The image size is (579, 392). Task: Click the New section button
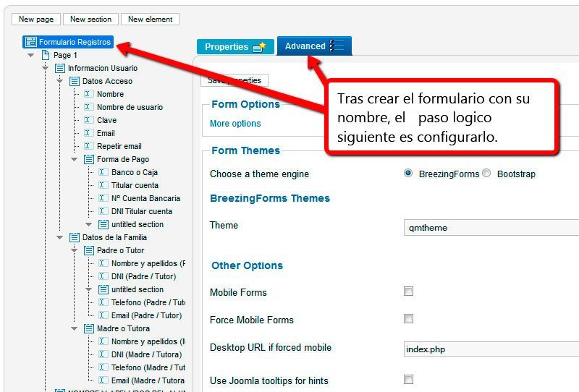click(x=91, y=20)
